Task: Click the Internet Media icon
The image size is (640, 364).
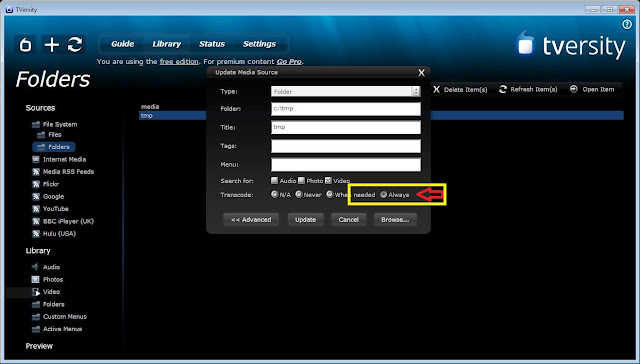Action: point(36,160)
